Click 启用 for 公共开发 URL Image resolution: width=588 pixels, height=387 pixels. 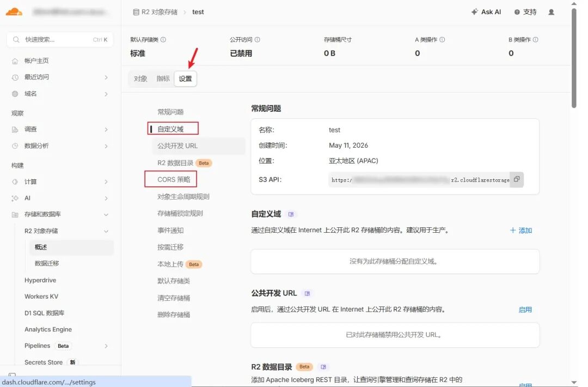pyautogui.click(x=525, y=310)
